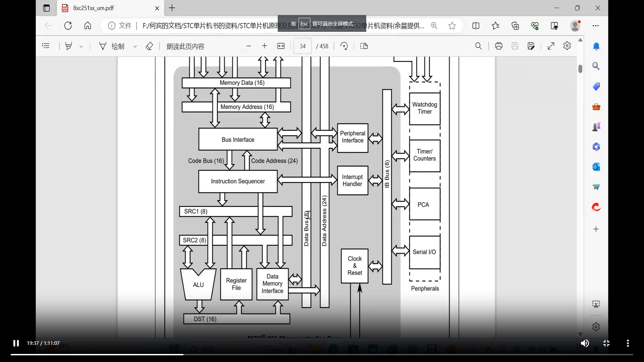Open sidebar shopping tag icon

click(596, 86)
